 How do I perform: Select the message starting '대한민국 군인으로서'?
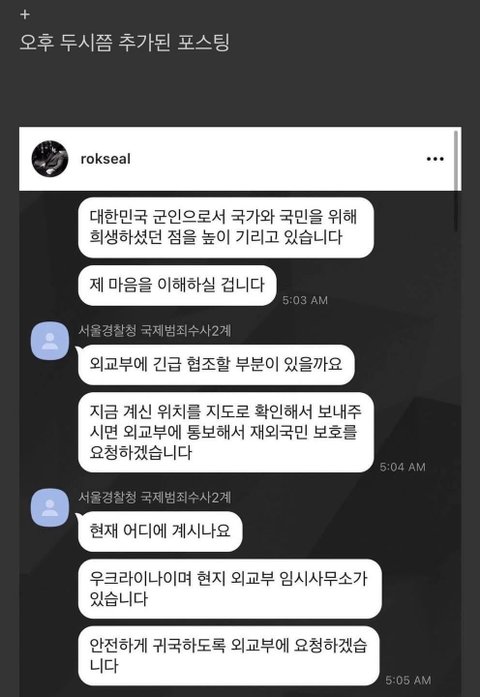click(226, 227)
